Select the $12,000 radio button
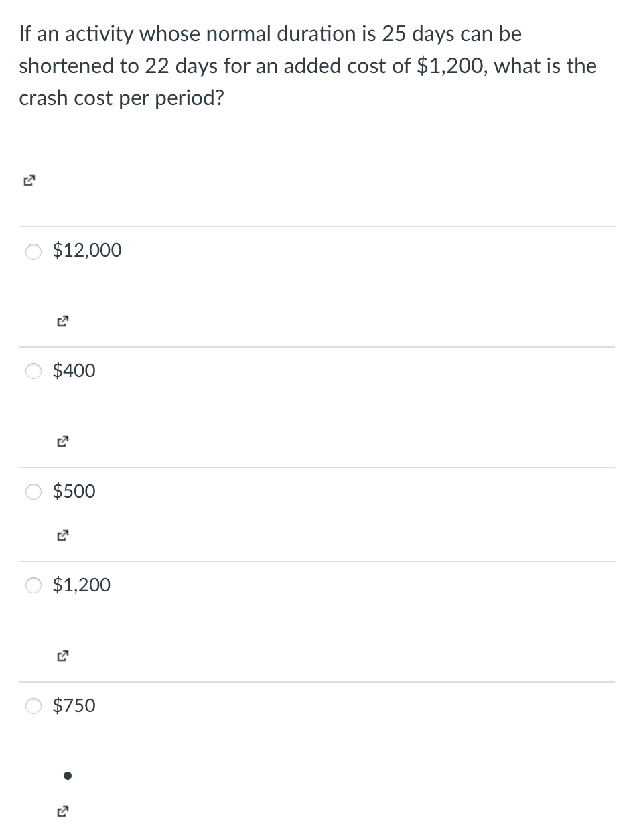Screen dimensions: 635x840 (33, 251)
